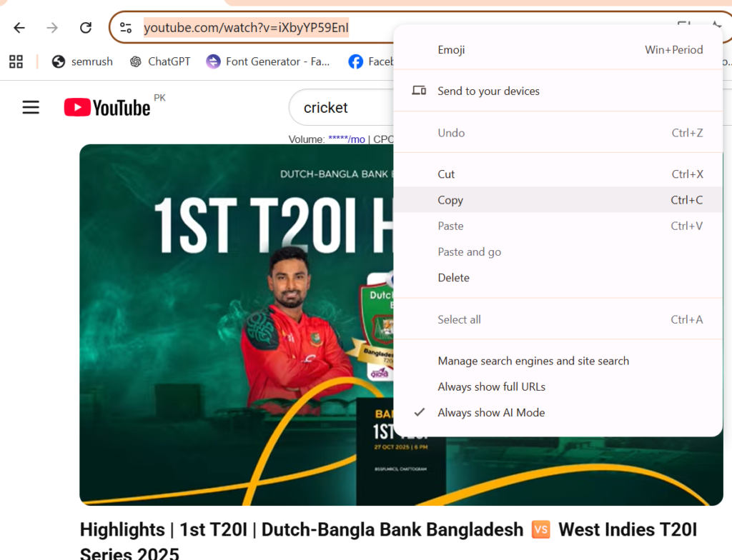This screenshot has width=732, height=560.
Task: Click the browser forward arrow
Action: (x=52, y=28)
